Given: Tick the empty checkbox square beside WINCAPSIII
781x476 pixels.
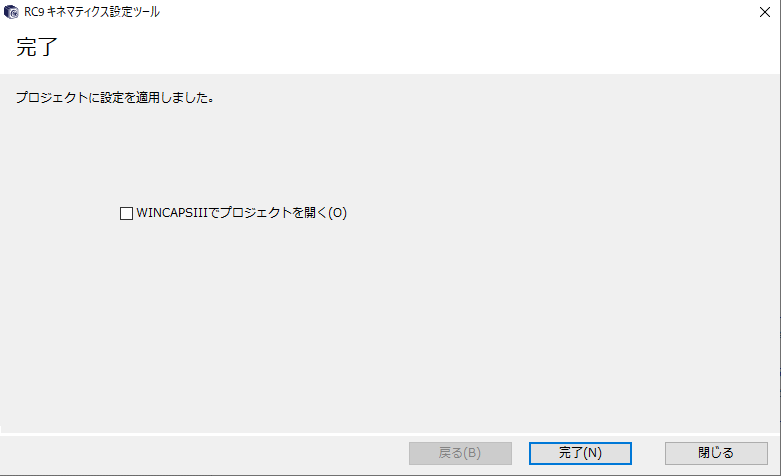Looking at the screenshot, I should [127, 214].
